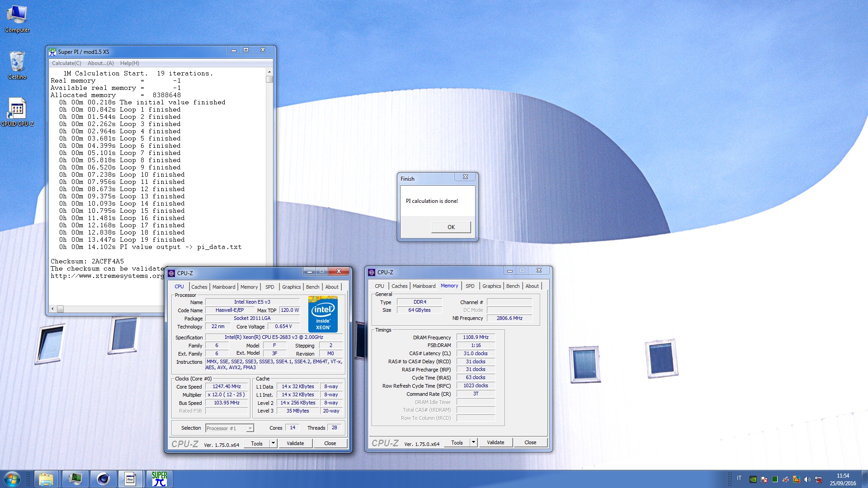Switch to Bench tab in left CPU-Z

(312, 287)
